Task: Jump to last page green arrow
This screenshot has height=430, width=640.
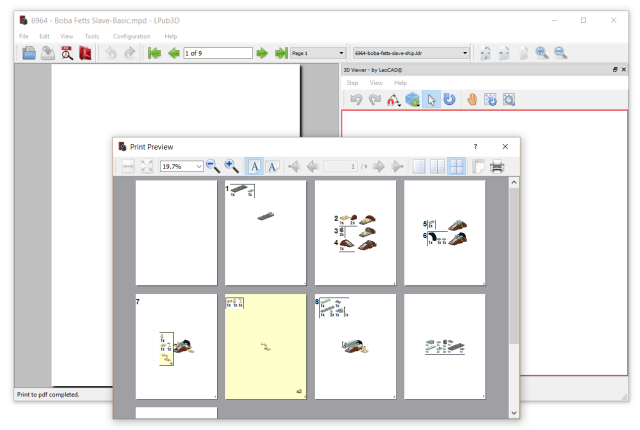Action: pos(281,53)
